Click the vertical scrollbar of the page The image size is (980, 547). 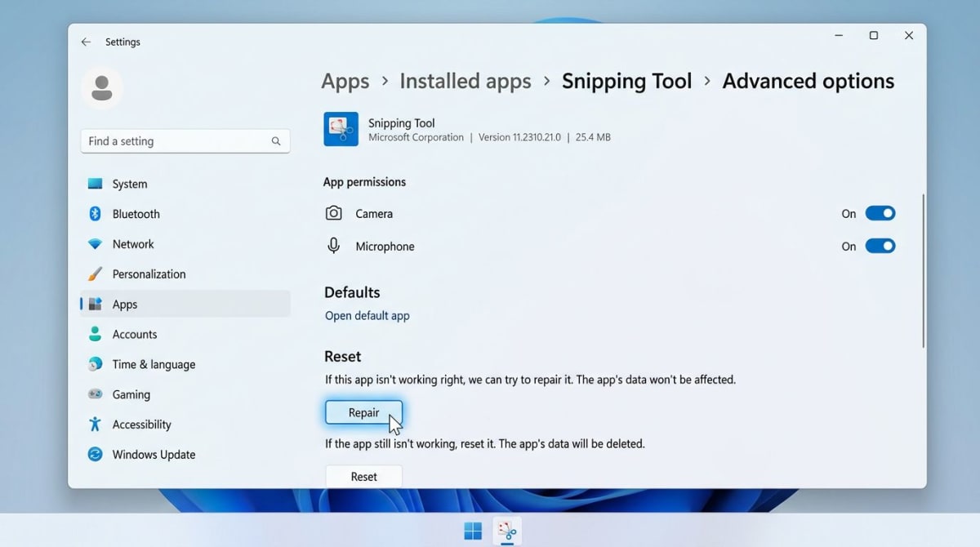924,271
